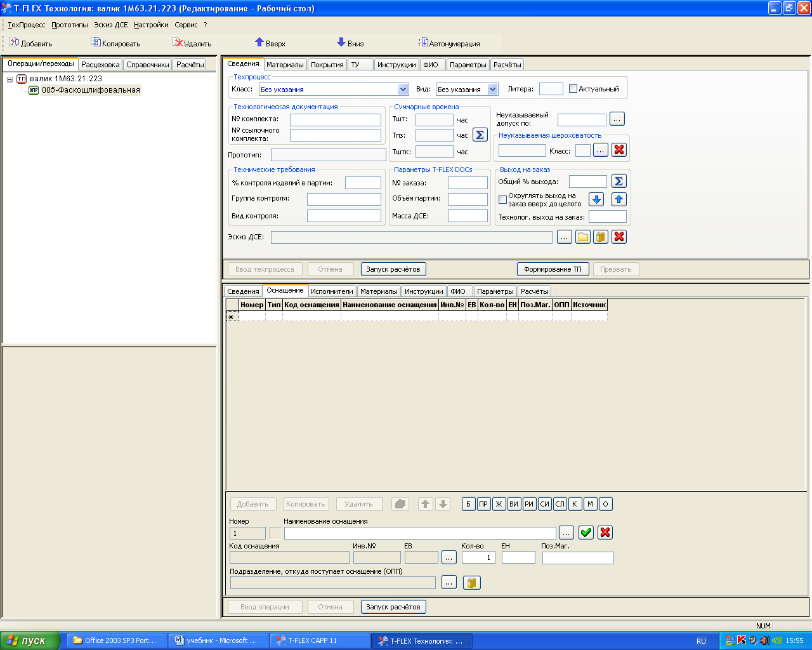Collapse the валик 1М63.21.223 tree node

(10, 79)
